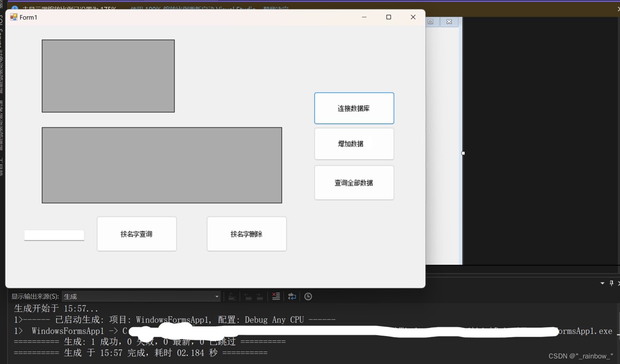
Task: Open the 显示输出来源 dropdown
Action: click(x=141, y=296)
